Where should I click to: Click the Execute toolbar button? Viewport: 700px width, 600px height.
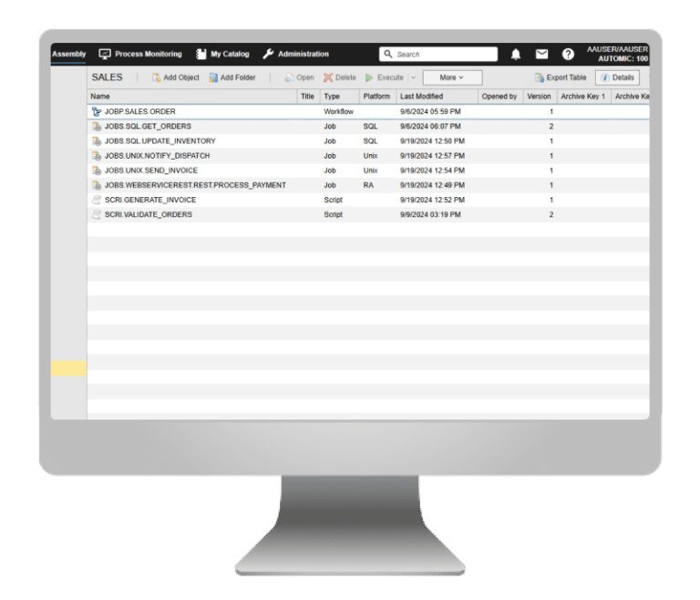(385, 78)
